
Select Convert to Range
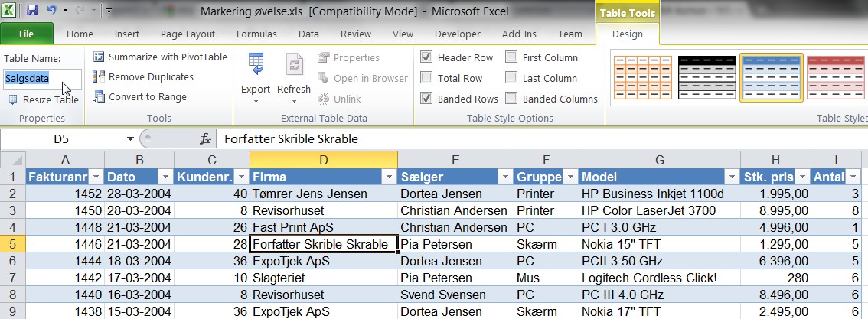(x=139, y=97)
